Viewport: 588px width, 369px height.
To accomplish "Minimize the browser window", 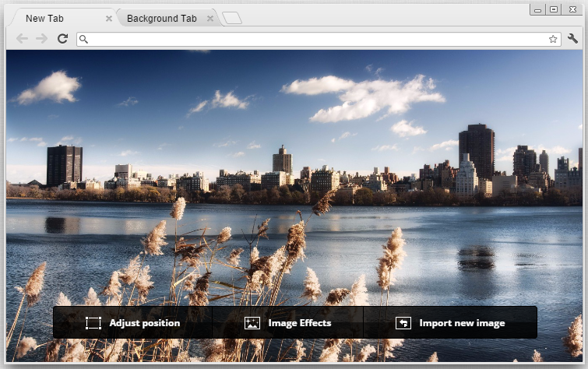I will (537, 10).
